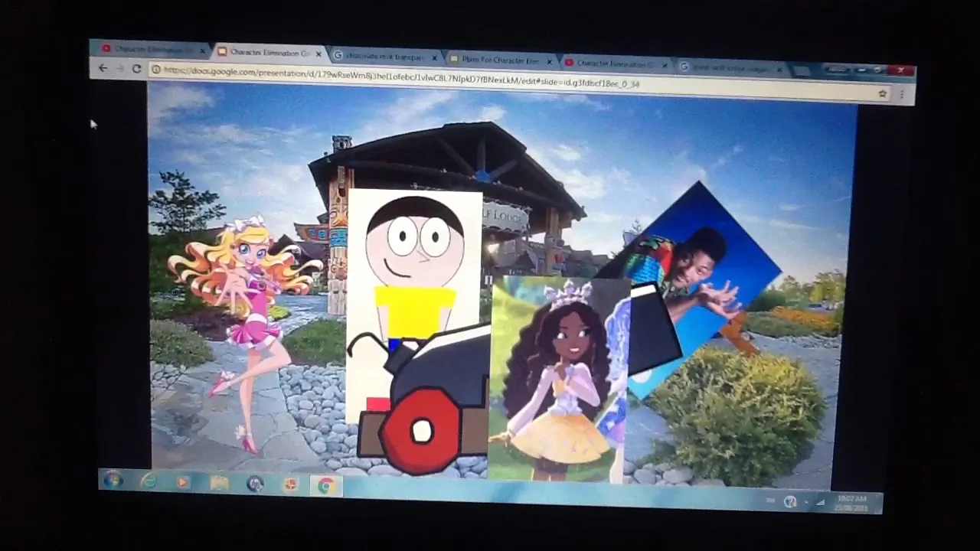Image resolution: width=980 pixels, height=551 pixels.
Task: Open File Explorer folder on the taskbar
Action: (x=219, y=483)
